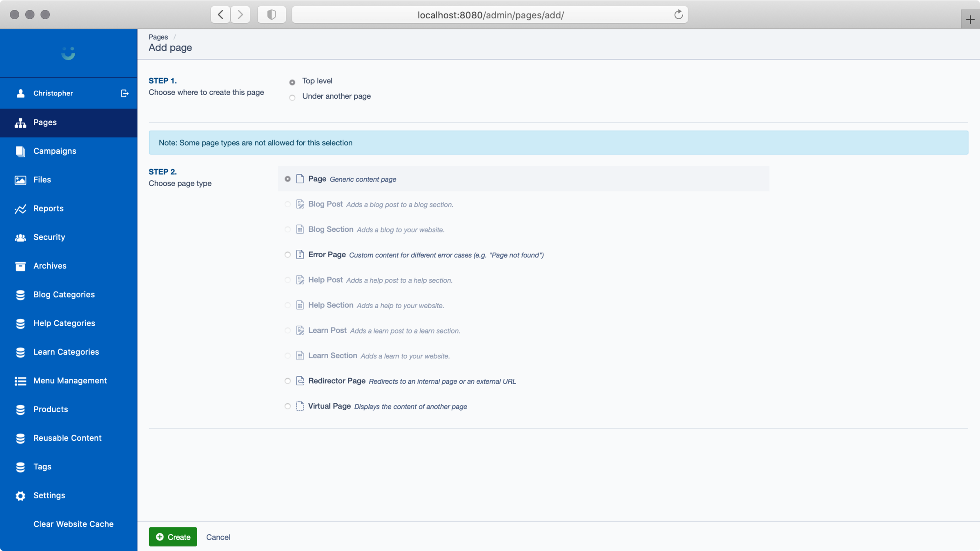Image resolution: width=980 pixels, height=551 pixels.
Task: Click the Menu Management list icon
Action: coord(20,381)
